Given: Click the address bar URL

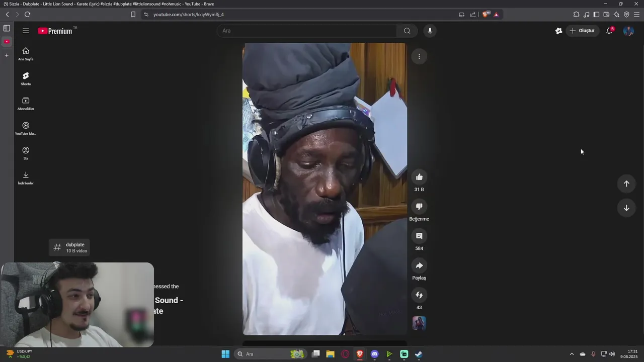Looking at the screenshot, I should coord(189,15).
